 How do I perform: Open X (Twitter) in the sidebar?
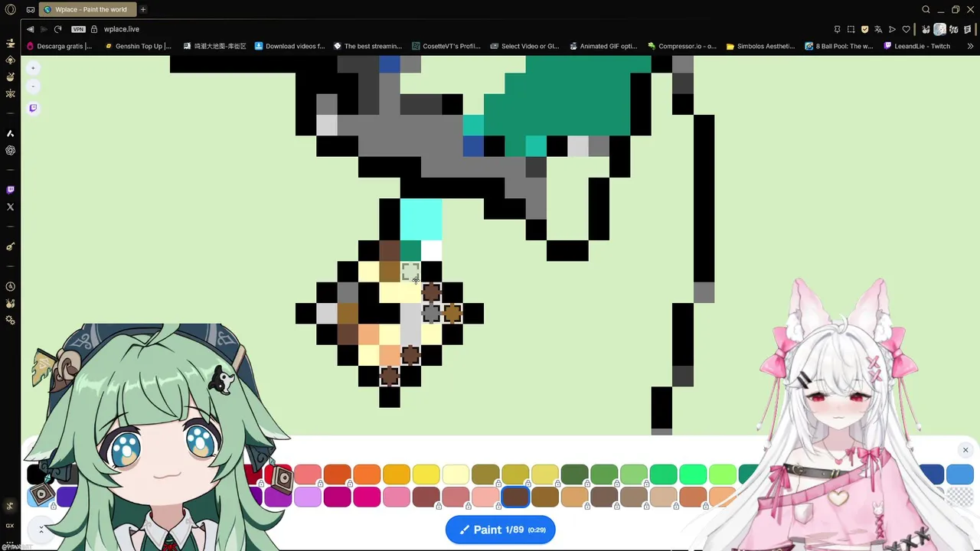10,207
